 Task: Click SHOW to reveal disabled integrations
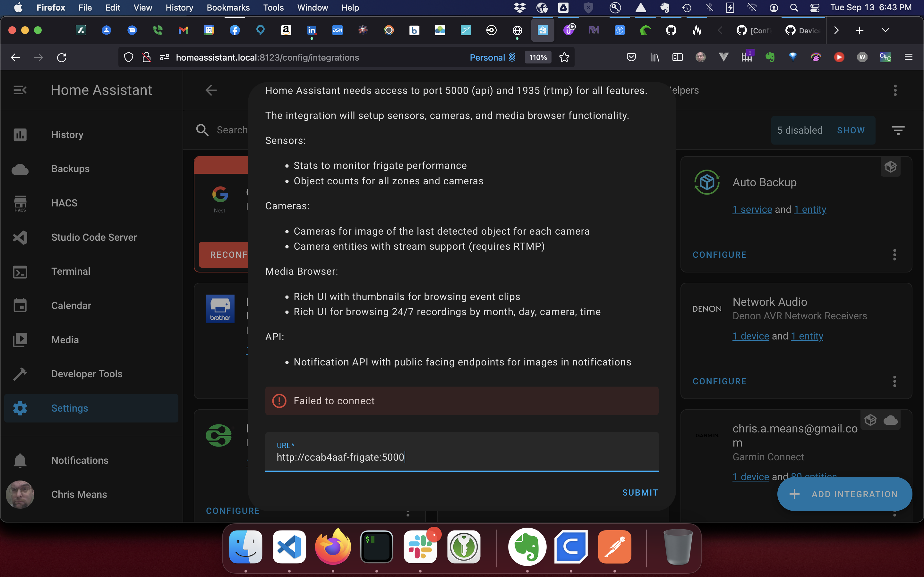[x=851, y=130]
